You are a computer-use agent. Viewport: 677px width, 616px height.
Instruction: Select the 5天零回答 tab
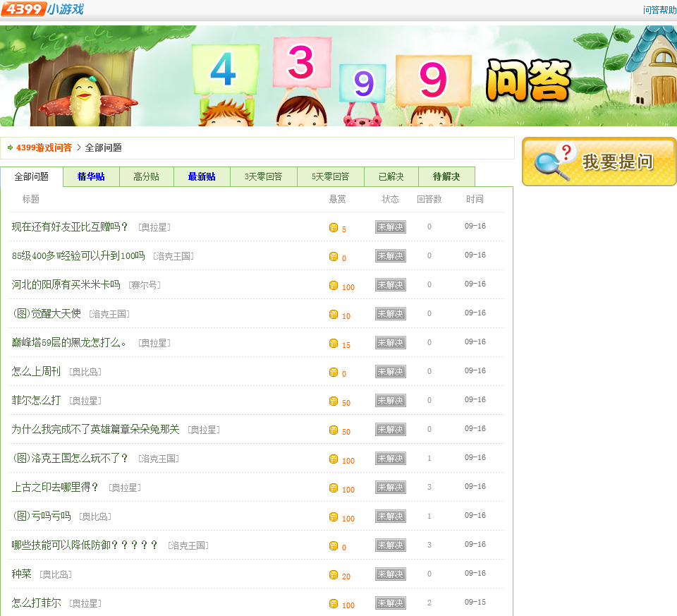click(x=330, y=176)
